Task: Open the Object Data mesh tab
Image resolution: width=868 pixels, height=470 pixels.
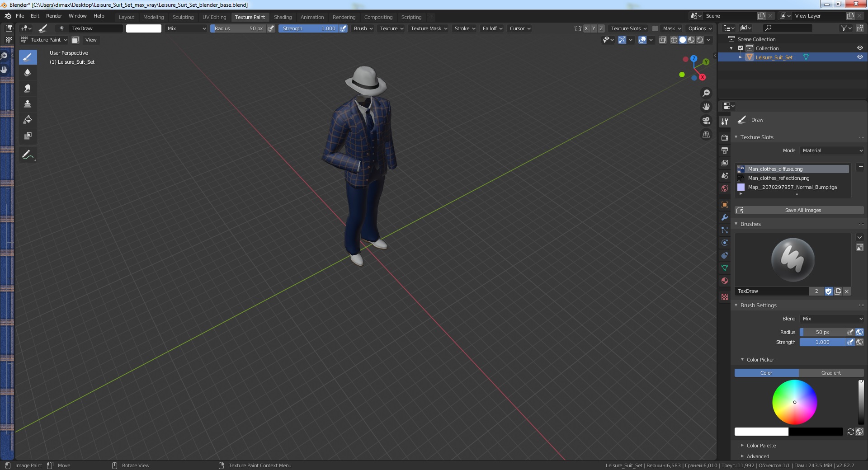Action: coord(725,268)
